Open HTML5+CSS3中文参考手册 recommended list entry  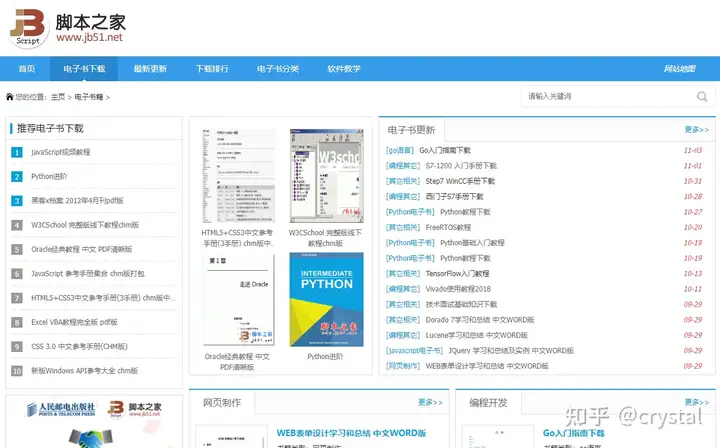point(103,298)
